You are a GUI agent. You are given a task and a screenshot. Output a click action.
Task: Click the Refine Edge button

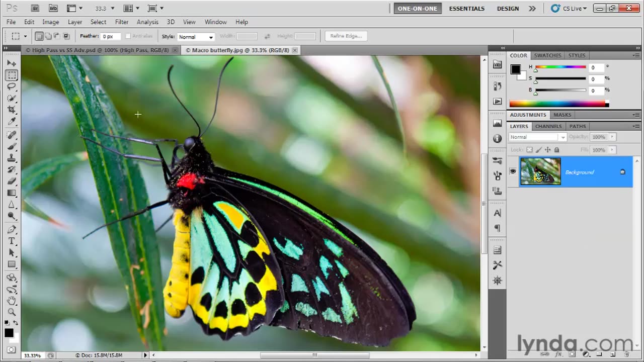[346, 36]
